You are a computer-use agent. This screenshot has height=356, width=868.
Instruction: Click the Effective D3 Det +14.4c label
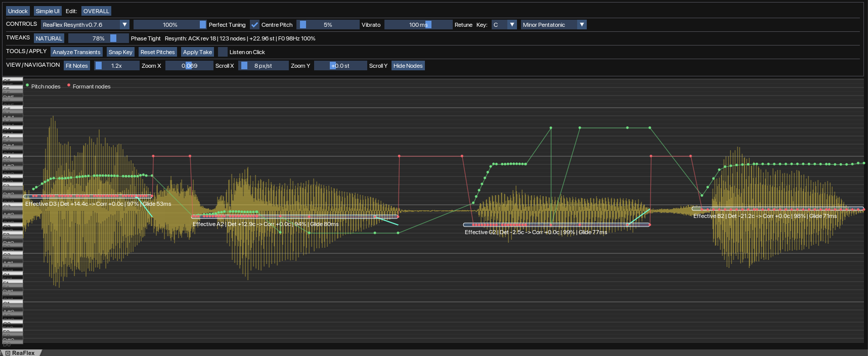pos(98,204)
